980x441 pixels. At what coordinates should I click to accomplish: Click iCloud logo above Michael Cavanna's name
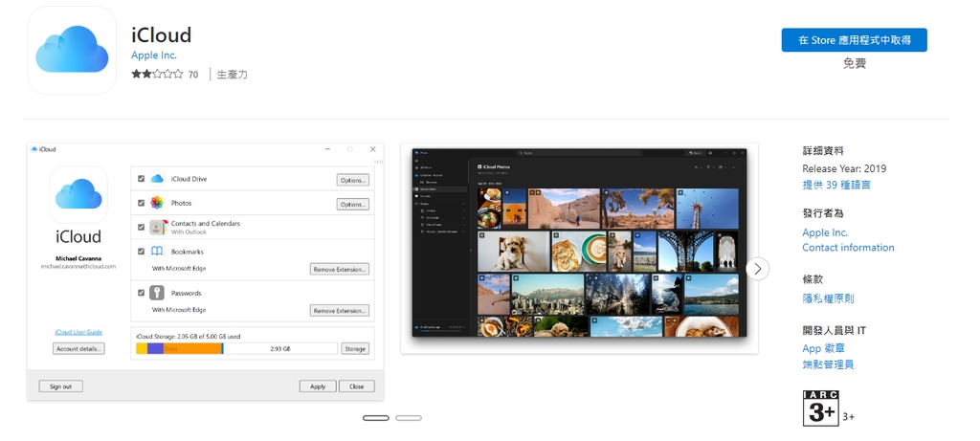(78, 194)
